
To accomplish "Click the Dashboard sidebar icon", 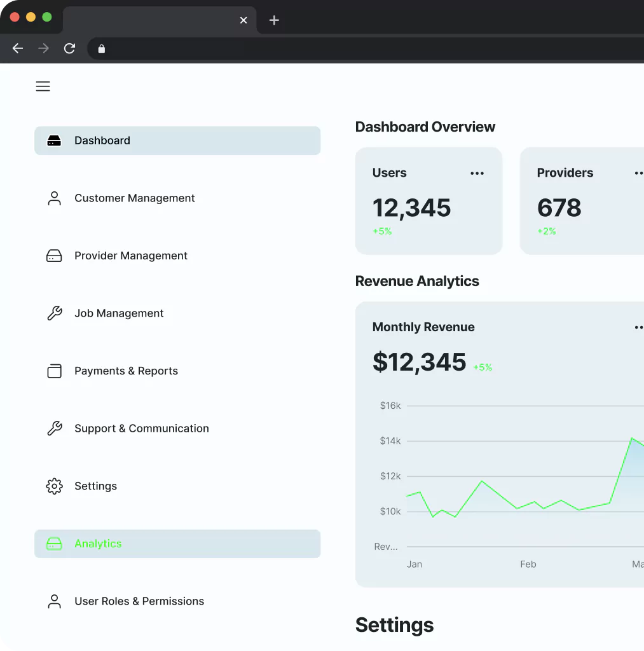I will tap(55, 140).
